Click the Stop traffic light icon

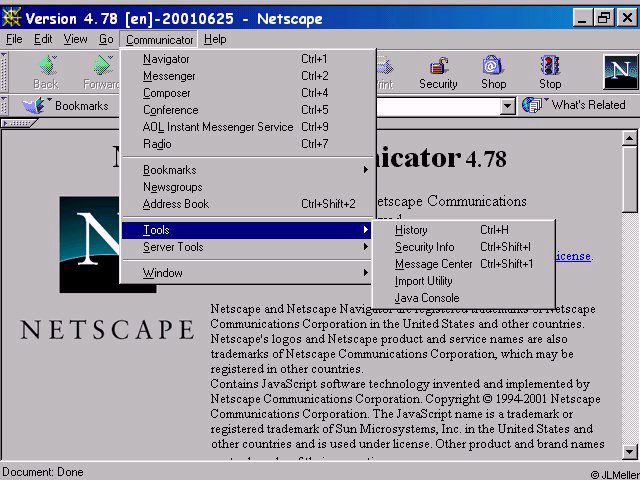pos(549,66)
